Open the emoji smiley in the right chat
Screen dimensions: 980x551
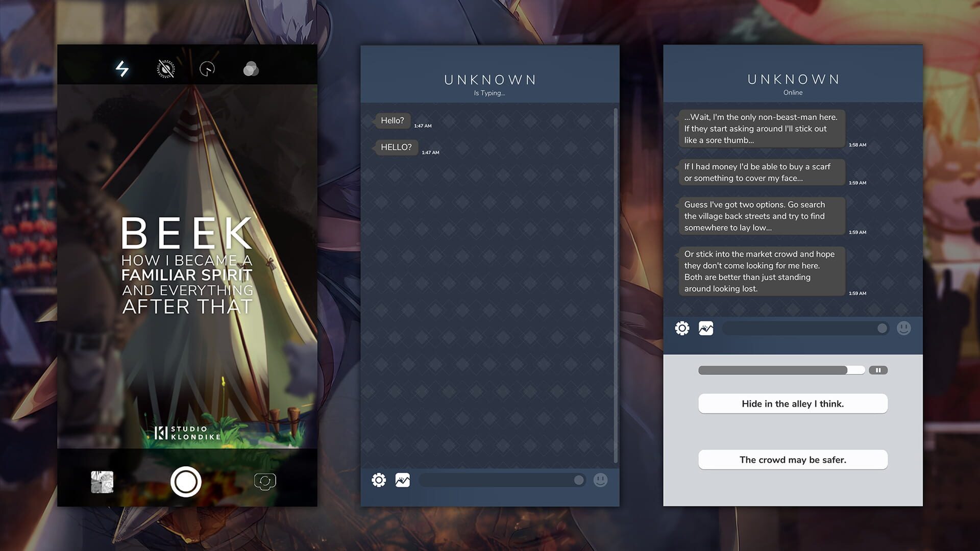click(x=904, y=329)
